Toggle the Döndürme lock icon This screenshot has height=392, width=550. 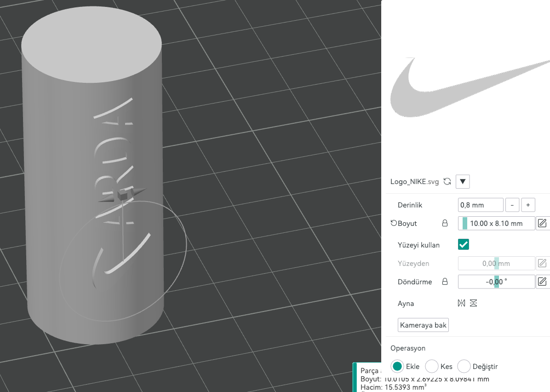click(445, 282)
